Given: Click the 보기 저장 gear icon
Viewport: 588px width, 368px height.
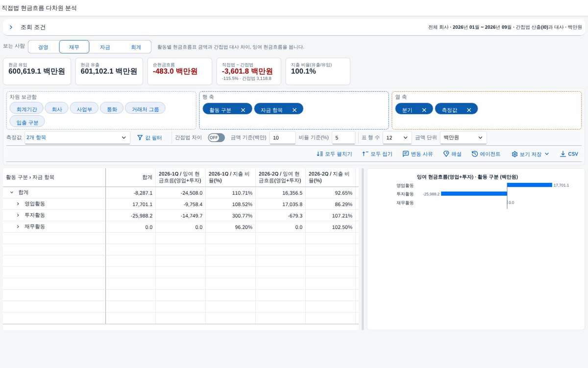Looking at the screenshot, I should pyautogui.click(x=514, y=154).
